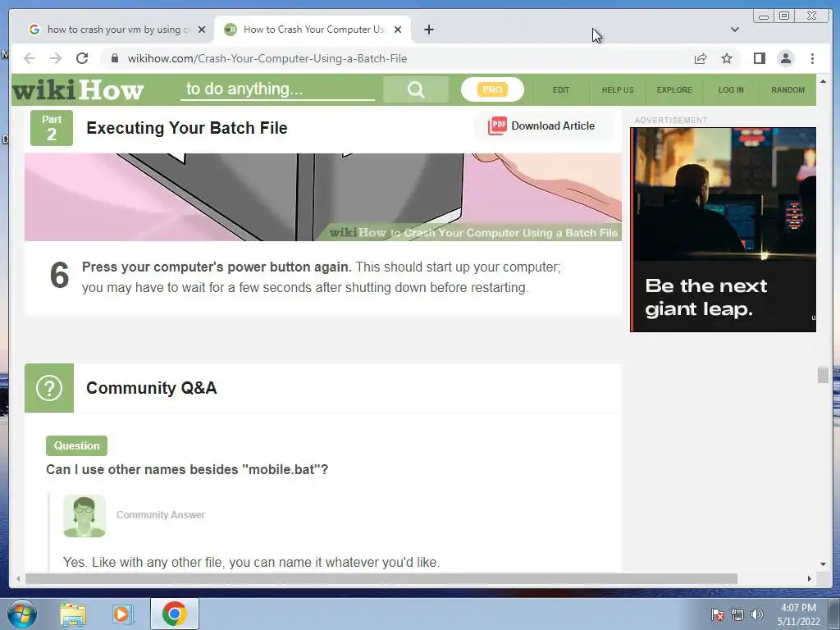Screen dimensions: 840x630
Task: Go back using browser back arrow
Action: [x=30, y=58]
